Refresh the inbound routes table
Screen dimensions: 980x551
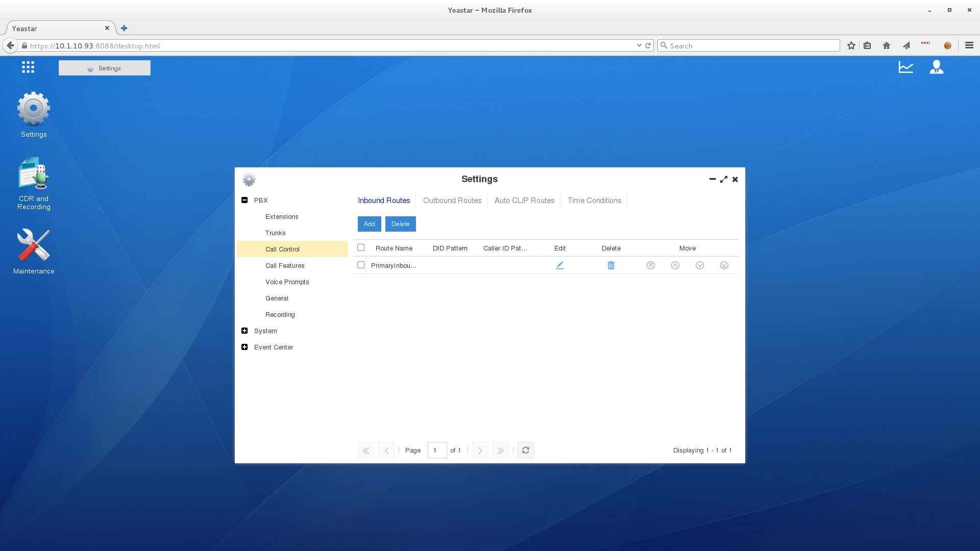coord(526,450)
